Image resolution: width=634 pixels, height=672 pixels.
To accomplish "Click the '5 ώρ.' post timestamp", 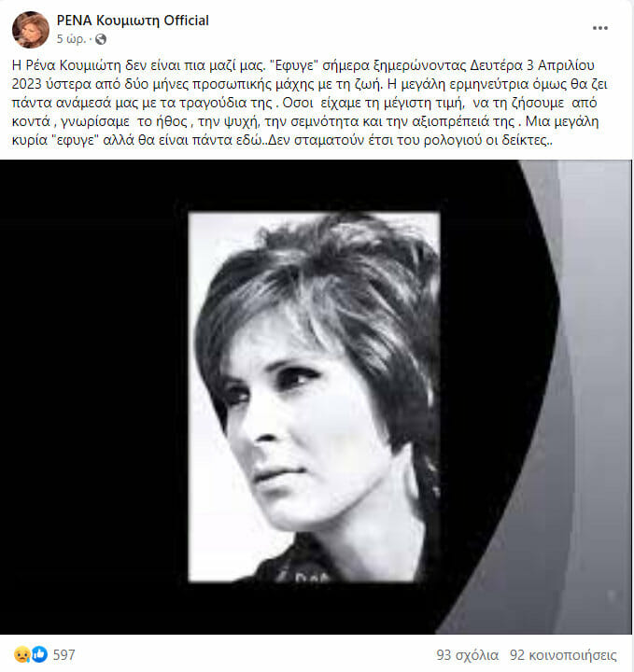I will [x=72, y=39].
